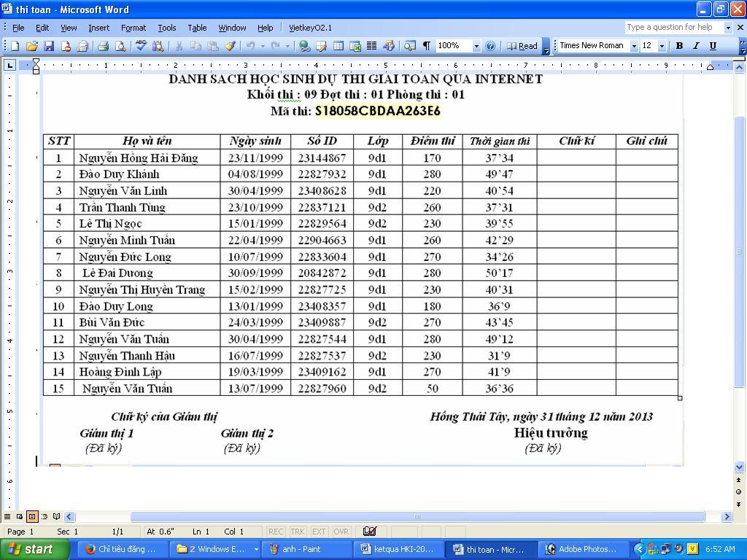The width and height of the screenshot is (747, 560).
Task: Paste from clipboard toolbar icon
Action: coord(213,46)
